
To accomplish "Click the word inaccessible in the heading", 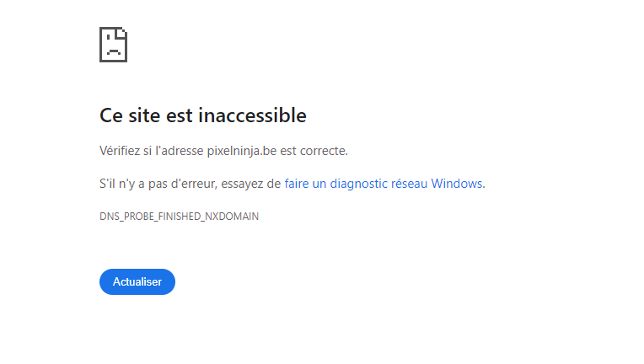I will pyautogui.click(x=258, y=115).
